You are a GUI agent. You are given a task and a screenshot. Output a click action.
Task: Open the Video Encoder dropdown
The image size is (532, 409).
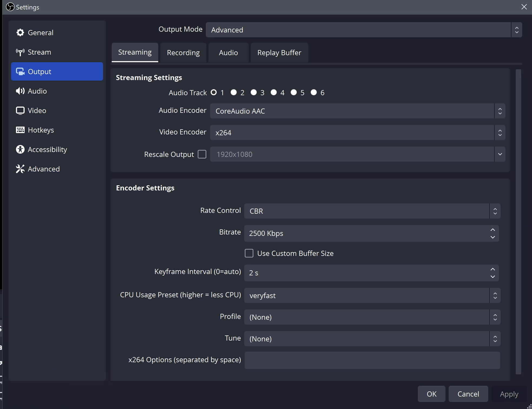(x=357, y=133)
